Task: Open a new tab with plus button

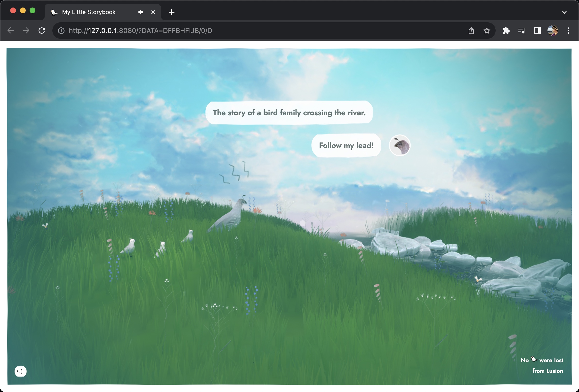Action: pyautogui.click(x=171, y=12)
